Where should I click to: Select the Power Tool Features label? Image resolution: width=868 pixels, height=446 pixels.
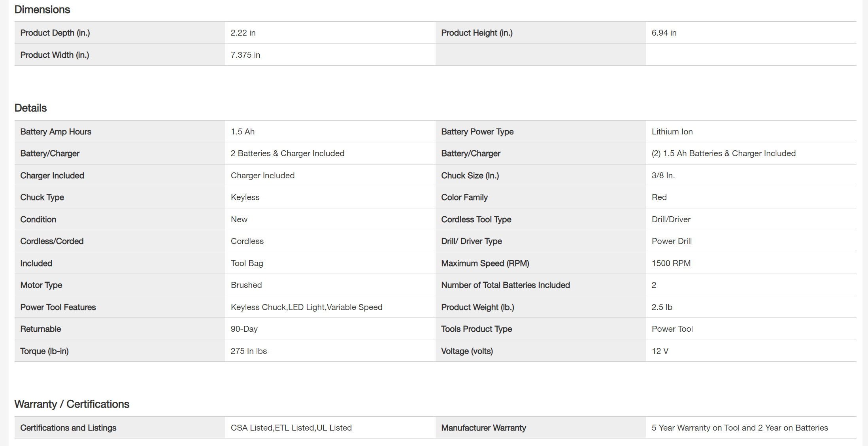pyautogui.click(x=58, y=307)
